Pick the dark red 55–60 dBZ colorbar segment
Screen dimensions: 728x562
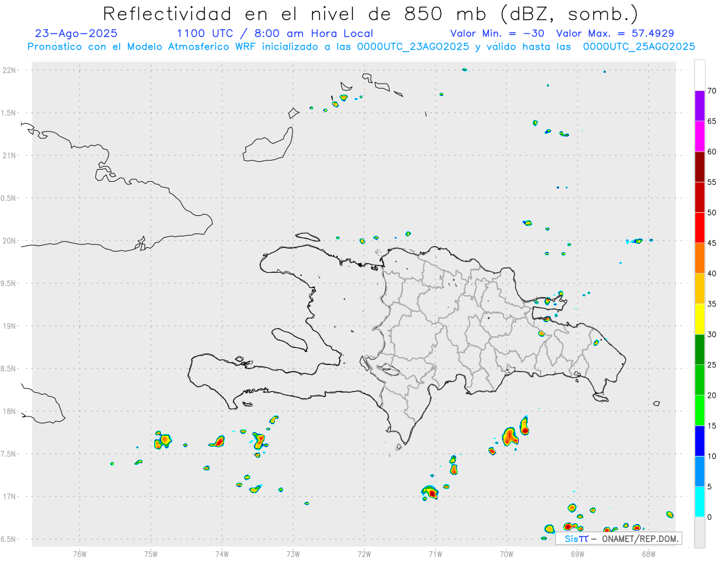[x=699, y=167]
